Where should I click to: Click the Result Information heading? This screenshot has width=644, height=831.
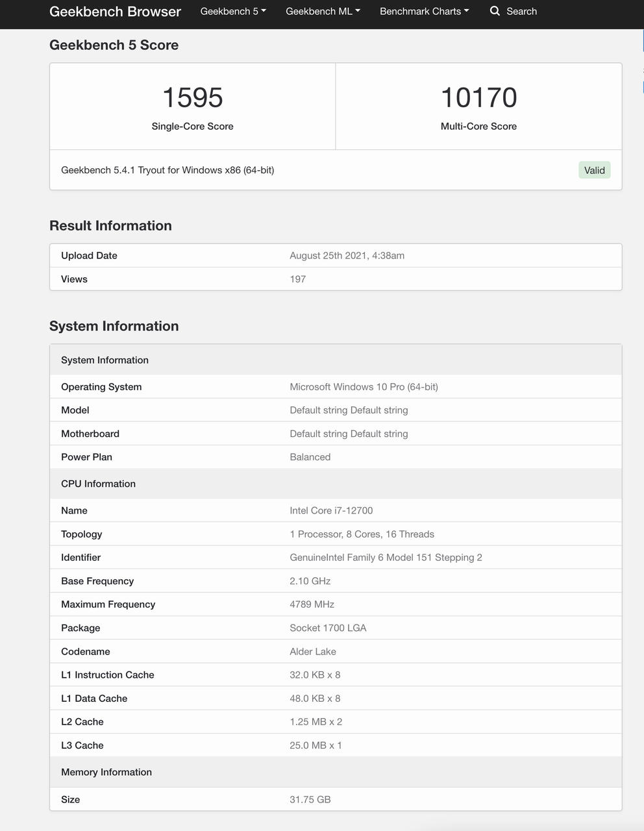coord(110,225)
